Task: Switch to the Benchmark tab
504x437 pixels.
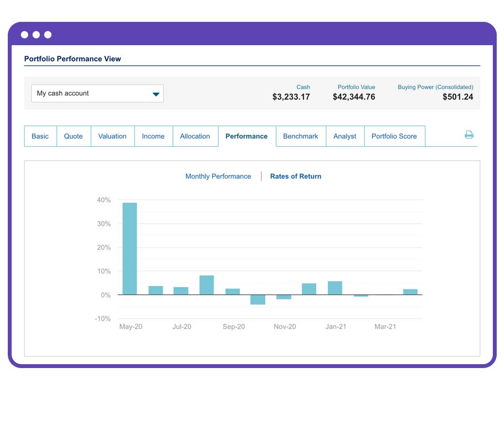Action: (x=301, y=136)
